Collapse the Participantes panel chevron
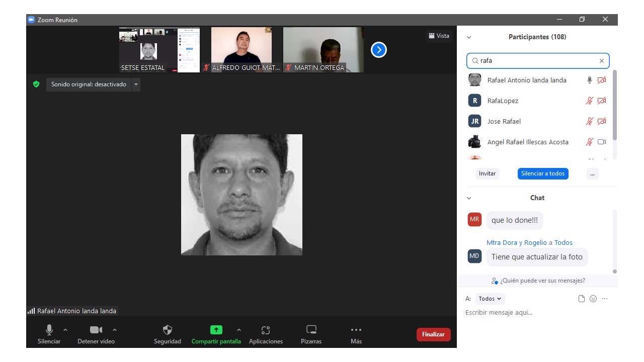The width and height of the screenshot is (644, 362). click(x=469, y=37)
